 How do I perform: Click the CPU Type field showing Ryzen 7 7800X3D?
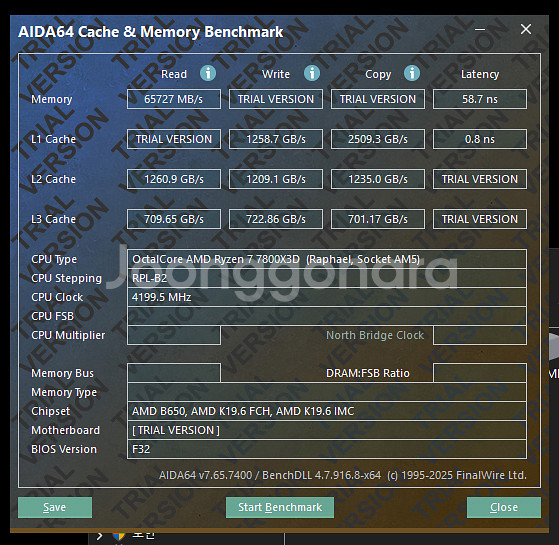point(327,259)
